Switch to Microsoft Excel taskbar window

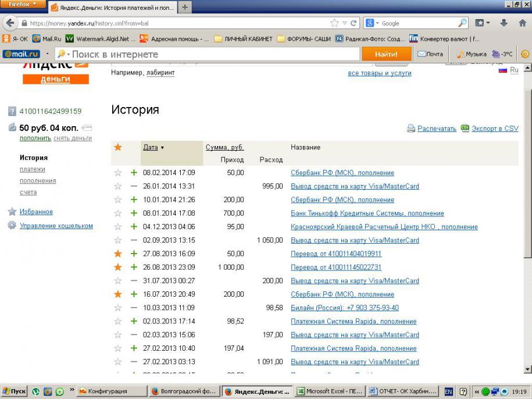click(330, 391)
